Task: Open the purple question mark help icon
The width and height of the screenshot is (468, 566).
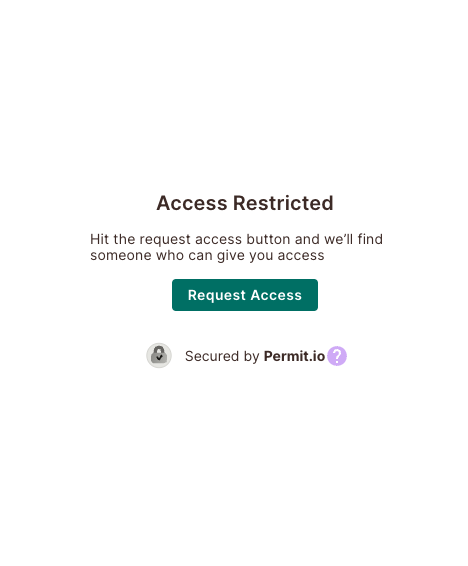Action: click(337, 356)
